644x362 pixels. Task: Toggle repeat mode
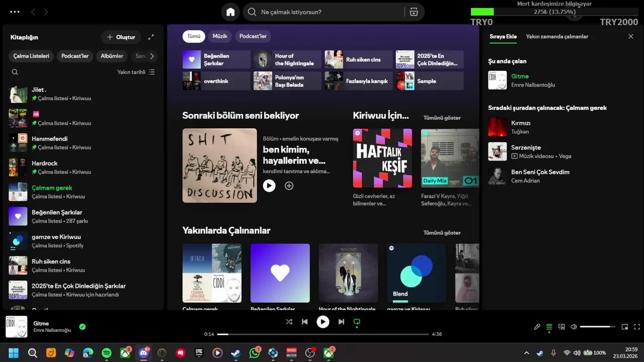(x=357, y=322)
